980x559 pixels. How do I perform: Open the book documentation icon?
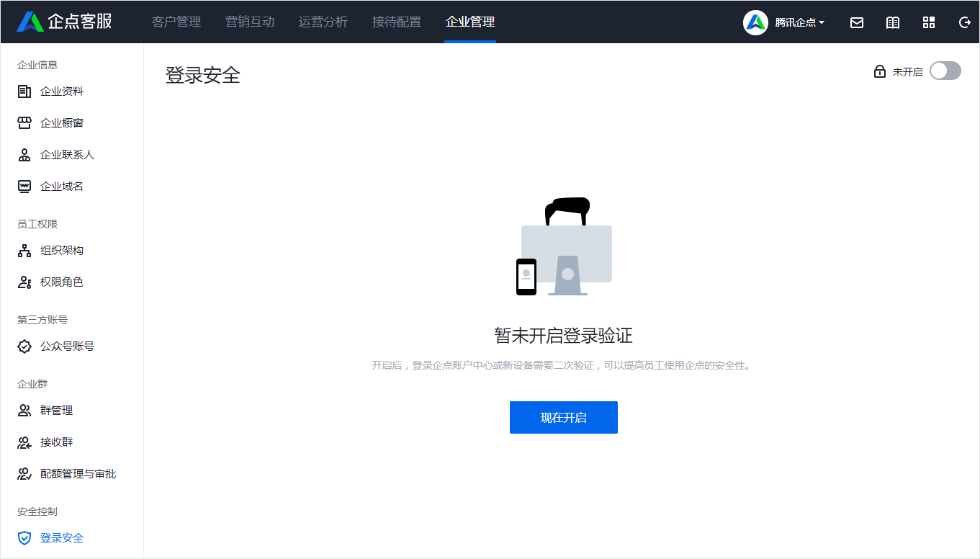coord(893,22)
